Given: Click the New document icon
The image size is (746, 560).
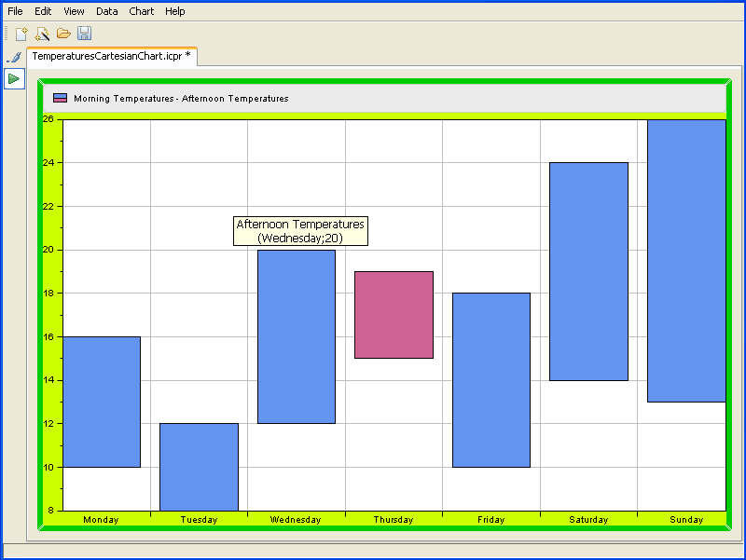Looking at the screenshot, I should pos(21,34).
